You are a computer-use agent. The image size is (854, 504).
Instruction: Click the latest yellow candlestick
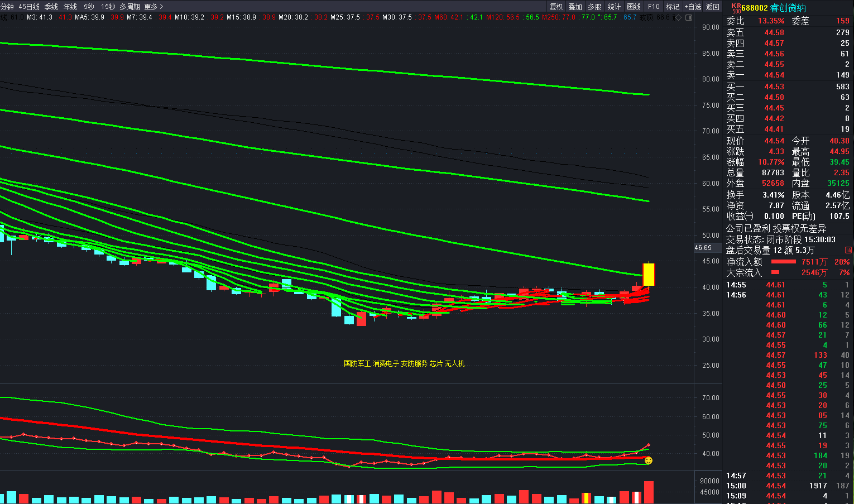coord(649,274)
